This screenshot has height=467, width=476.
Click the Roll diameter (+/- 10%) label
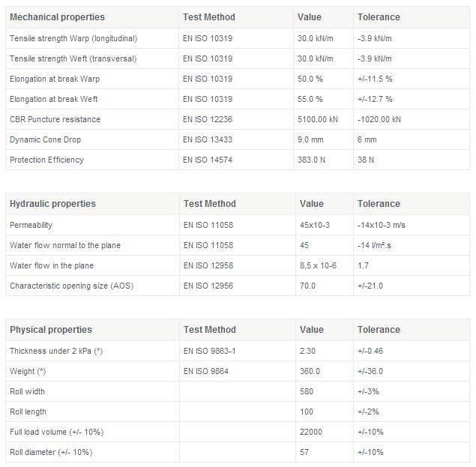(x=51, y=452)
